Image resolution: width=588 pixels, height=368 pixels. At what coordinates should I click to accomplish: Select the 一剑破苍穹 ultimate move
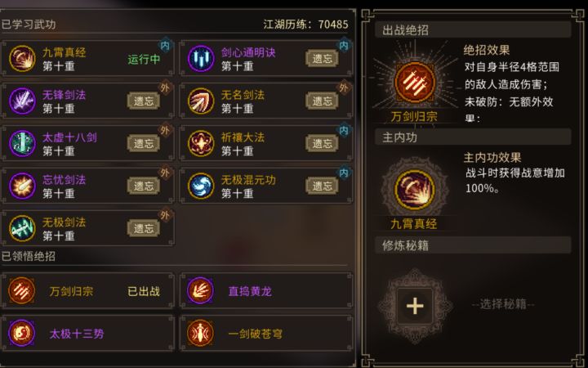pyautogui.click(x=266, y=334)
